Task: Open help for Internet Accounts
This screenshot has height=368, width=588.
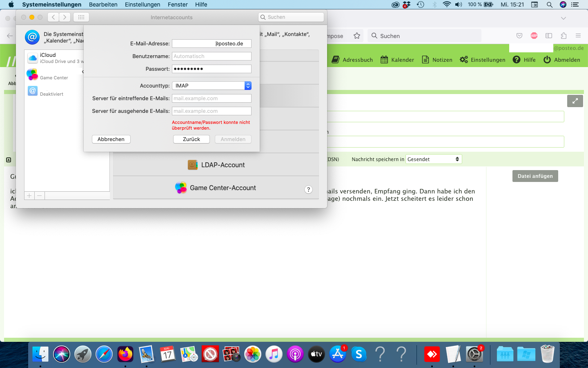Action: point(309,189)
